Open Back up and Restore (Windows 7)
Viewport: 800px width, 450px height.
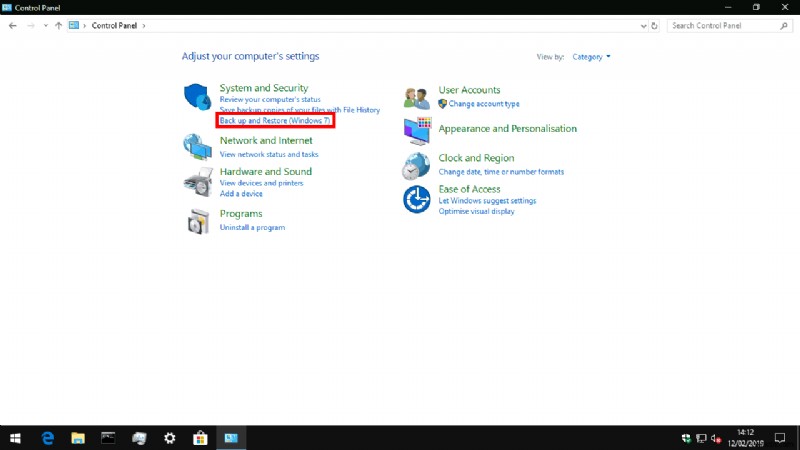[275, 121]
